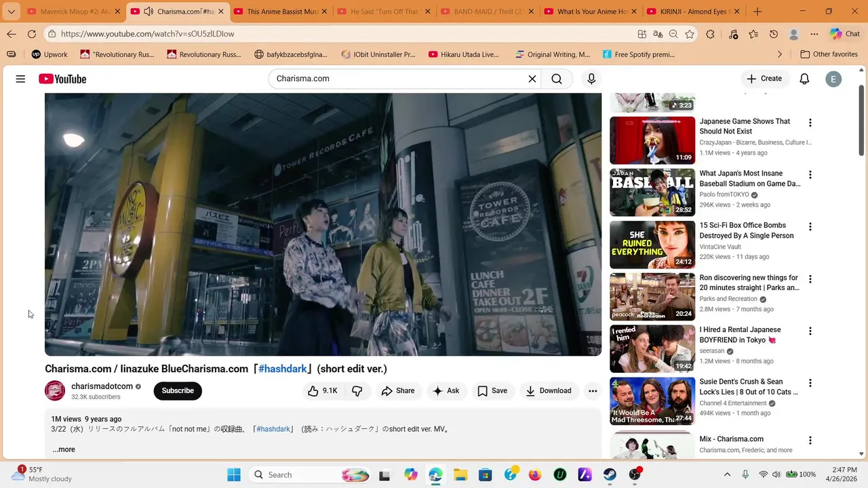This screenshot has height=488, width=868.
Task: Clear the YouTube search box
Action: point(532,79)
